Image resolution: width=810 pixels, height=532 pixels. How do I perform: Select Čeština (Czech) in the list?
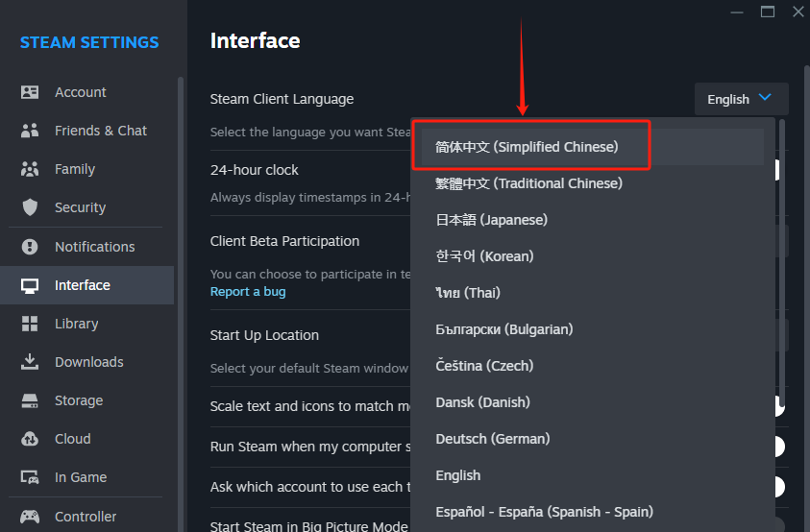click(x=593, y=366)
